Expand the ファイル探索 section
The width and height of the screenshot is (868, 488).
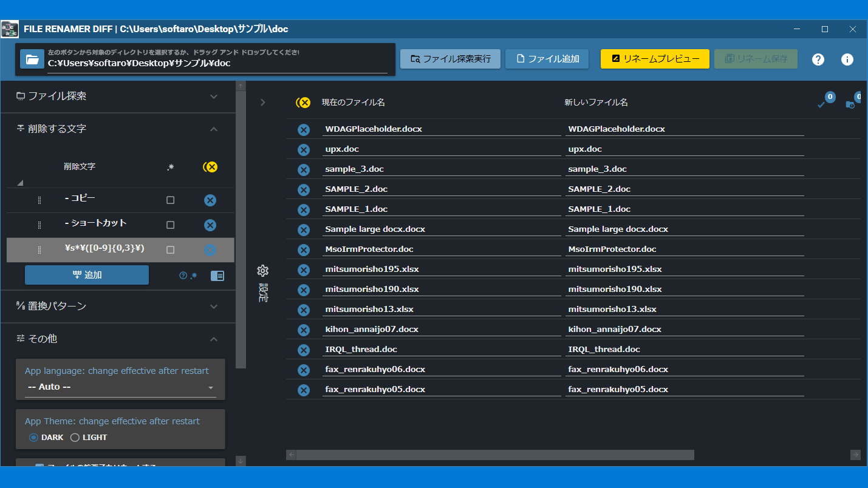(118, 97)
